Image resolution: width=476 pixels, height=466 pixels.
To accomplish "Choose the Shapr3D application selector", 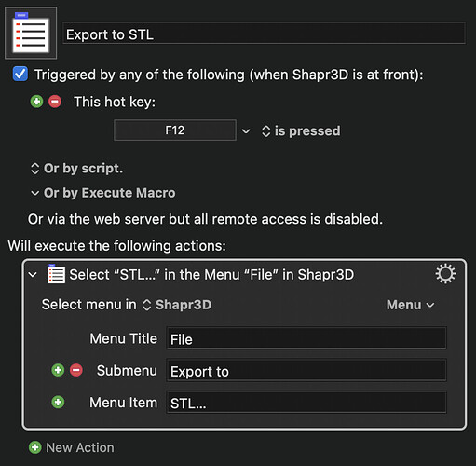I will [177, 305].
